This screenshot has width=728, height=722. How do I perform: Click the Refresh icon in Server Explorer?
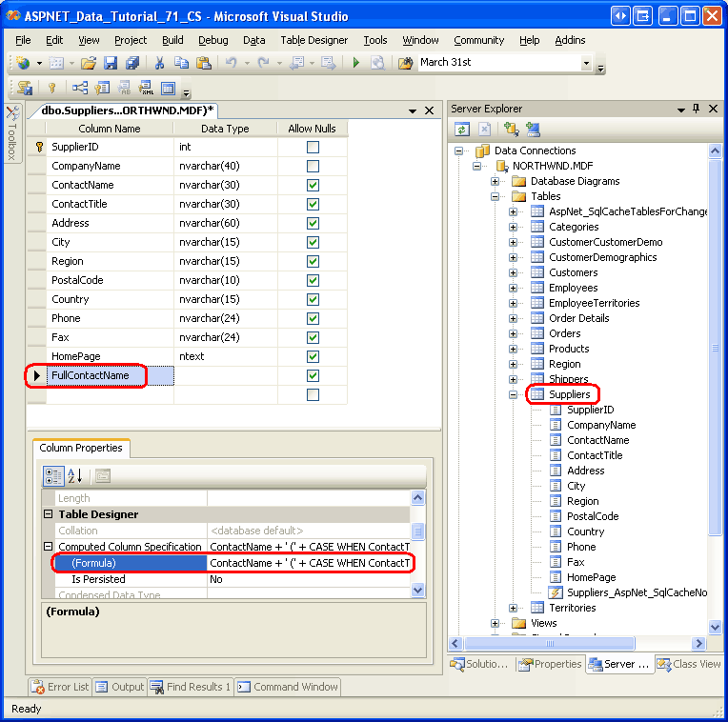[462, 130]
